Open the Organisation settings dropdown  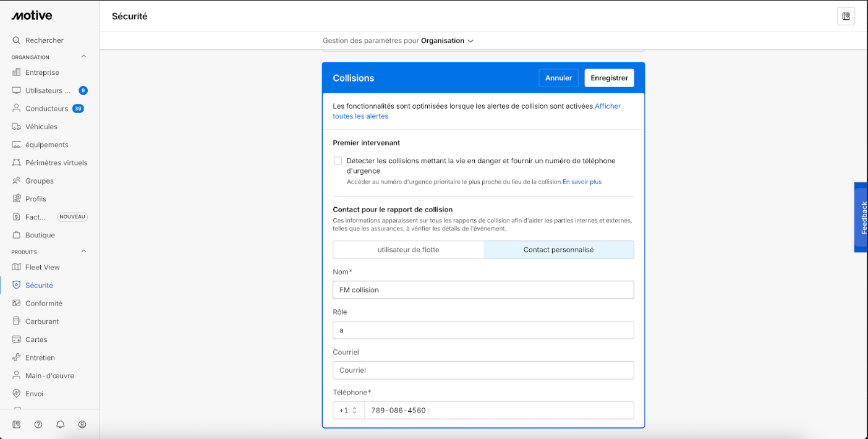[x=447, y=41]
